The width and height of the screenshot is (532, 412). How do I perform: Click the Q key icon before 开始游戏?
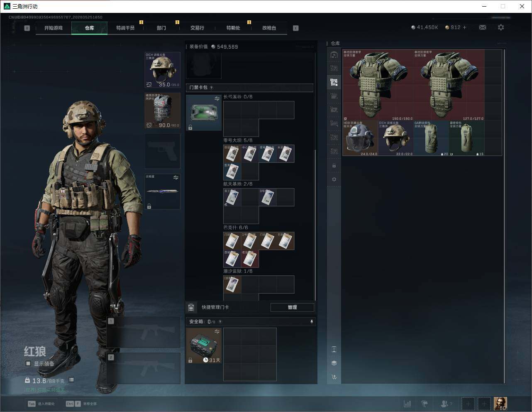tap(27, 28)
